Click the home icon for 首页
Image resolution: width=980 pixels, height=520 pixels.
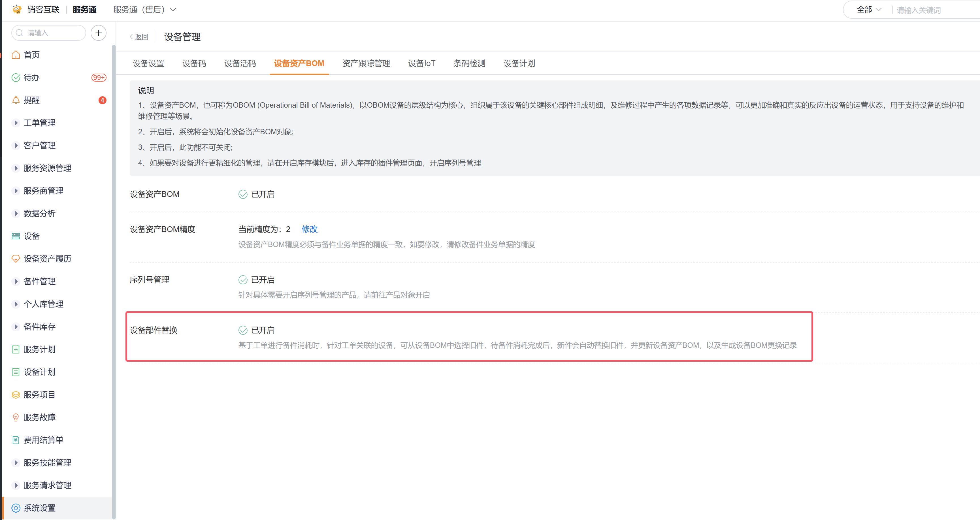(16, 55)
